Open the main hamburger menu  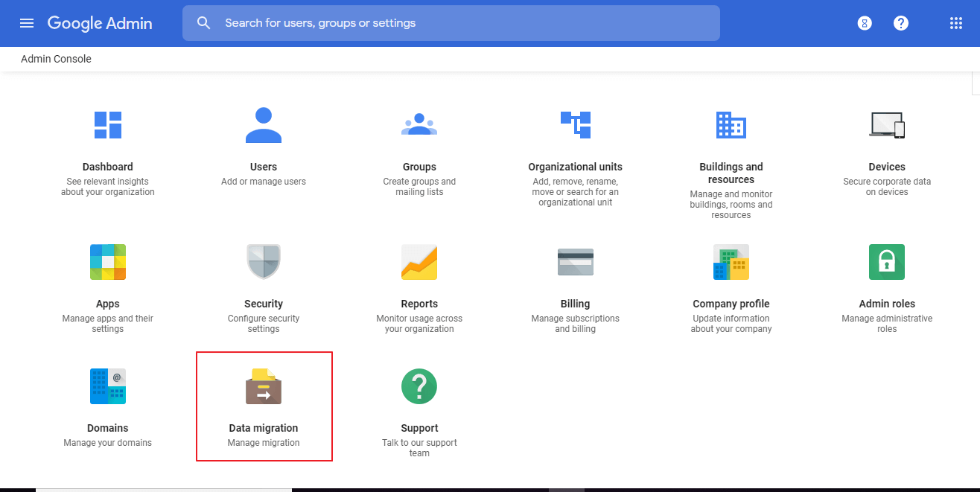tap(27, 23)
